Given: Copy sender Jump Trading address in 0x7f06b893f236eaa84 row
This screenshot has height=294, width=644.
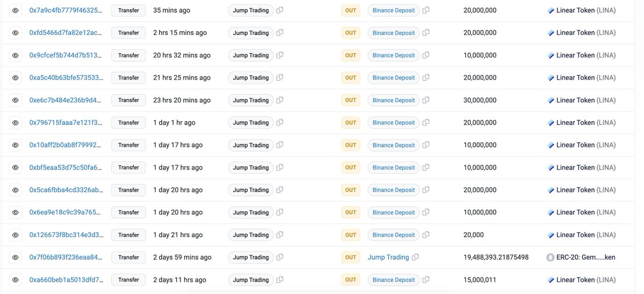Looking at the screenshot, I should coord(280,257).
